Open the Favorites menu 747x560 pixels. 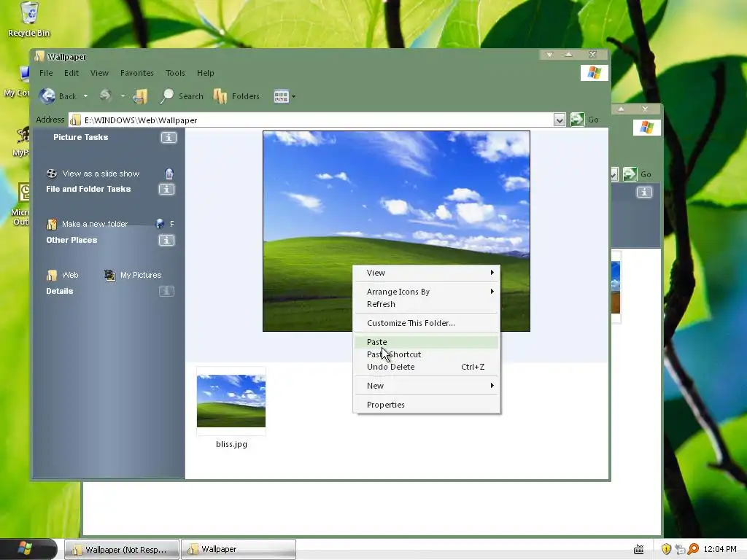coord(136,73)
